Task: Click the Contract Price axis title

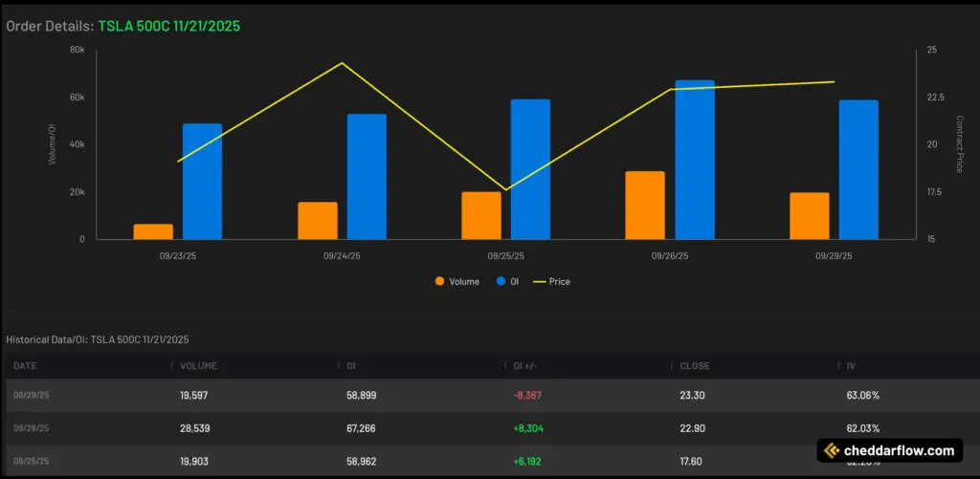Action: pyautogui.click(x=959, y=144)
